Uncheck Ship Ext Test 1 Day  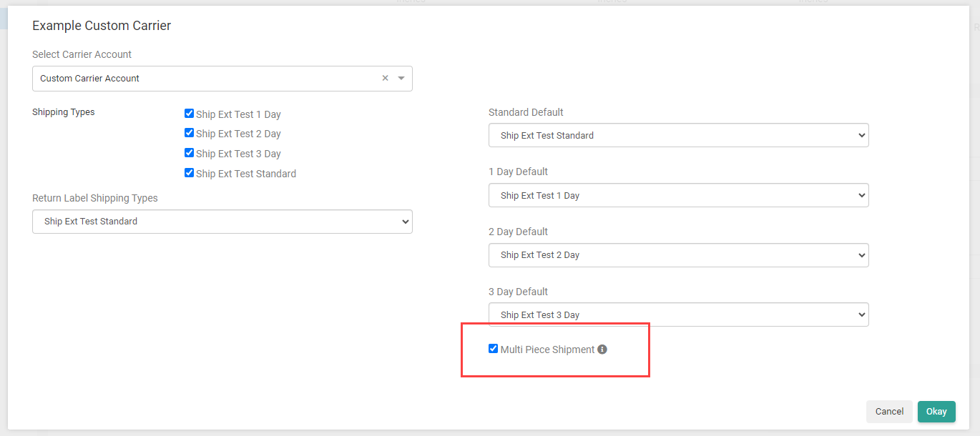(189, 113)
